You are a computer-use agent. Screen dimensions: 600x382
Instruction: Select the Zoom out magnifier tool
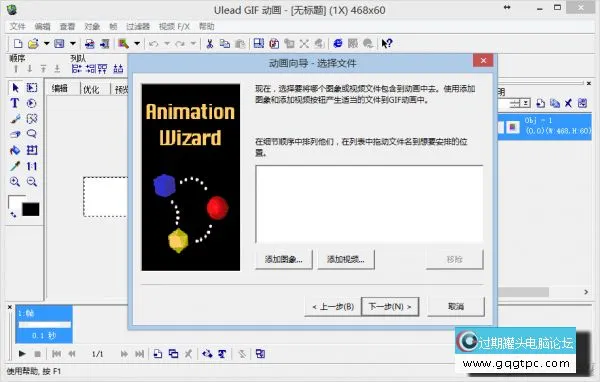(32, 181)
